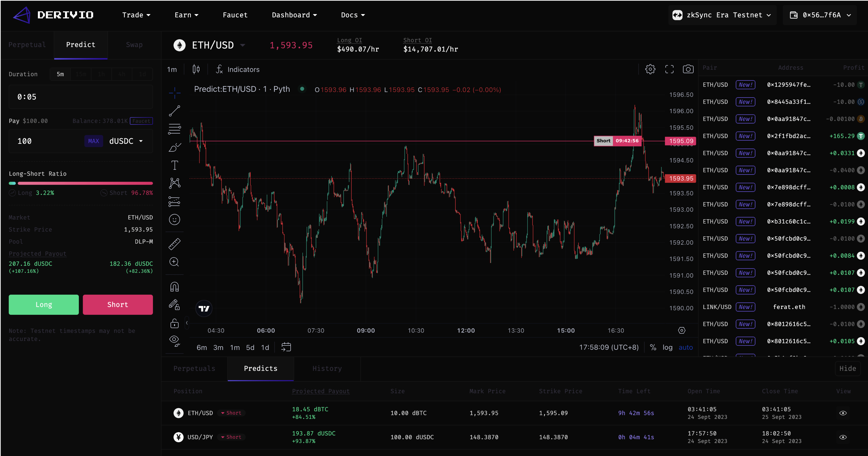Toggle view of ETH/USD Short position
Viewport: 868px width, 456px height.
843,413
